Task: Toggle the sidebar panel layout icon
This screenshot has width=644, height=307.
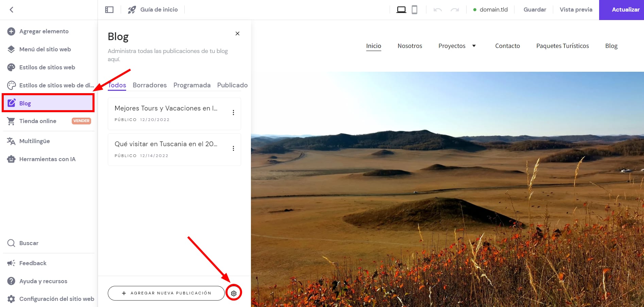Action: tap(109, 10)
